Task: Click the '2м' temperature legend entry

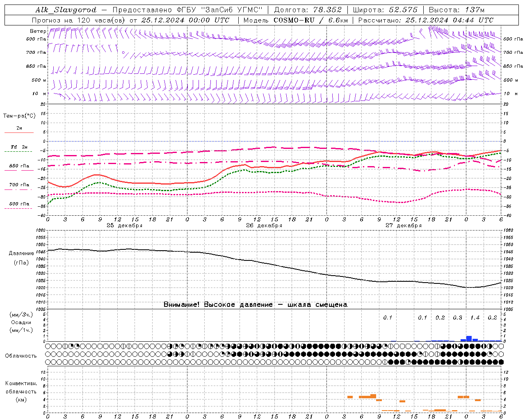Action: [x=19, y=128]
